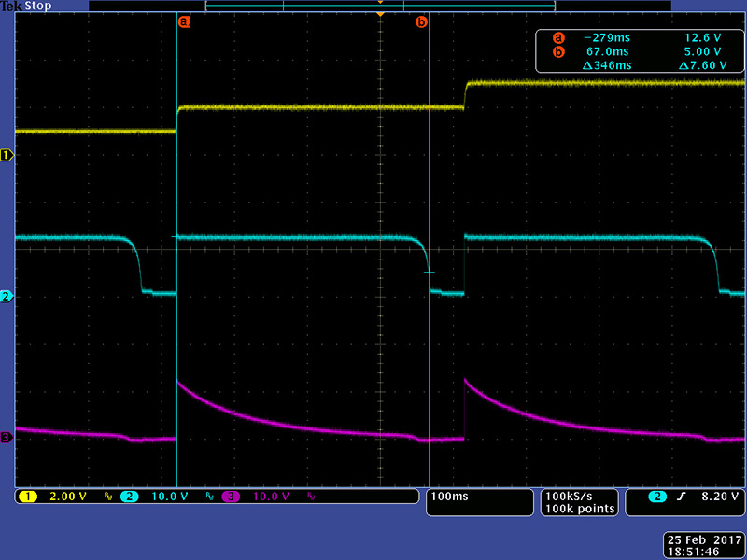Click the waveform record overview bar at top
Viewport: 747px width, 560px height.
point(380,6)
